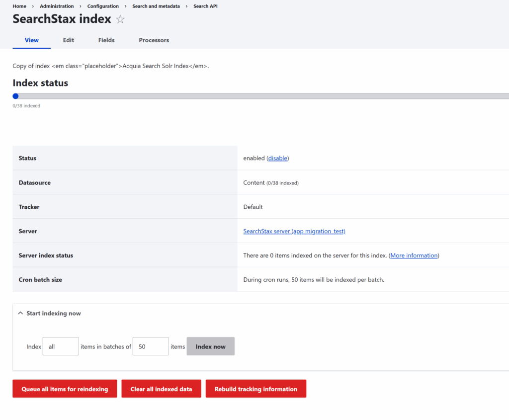Add SearchStax index to shortcuts star
Viewport: 509px width, 420px height.
(x=120, y=19)
